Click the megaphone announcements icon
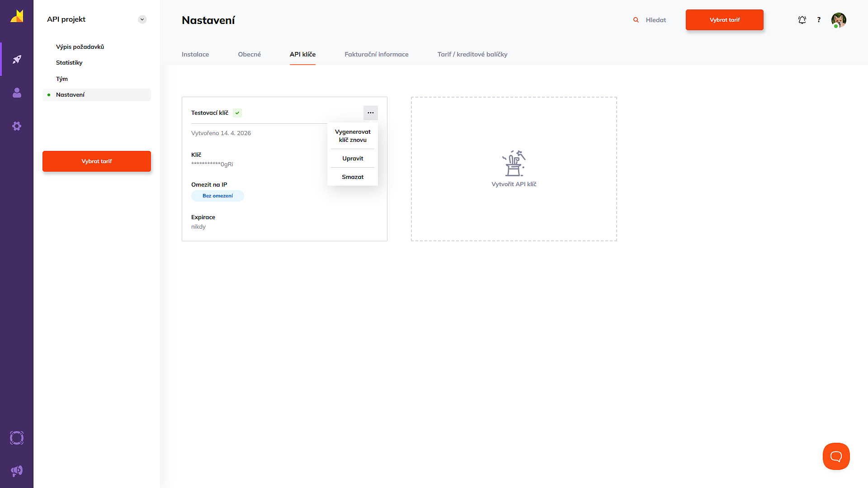The image size is (868, 488). [x=17, y=471]
